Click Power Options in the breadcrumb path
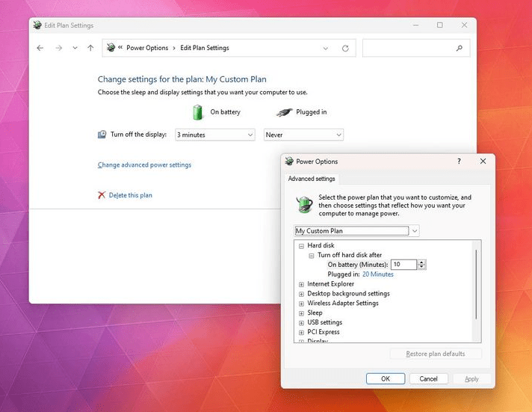Image resolution: width=532 pixels, height=412 pixels. point(147,48)
